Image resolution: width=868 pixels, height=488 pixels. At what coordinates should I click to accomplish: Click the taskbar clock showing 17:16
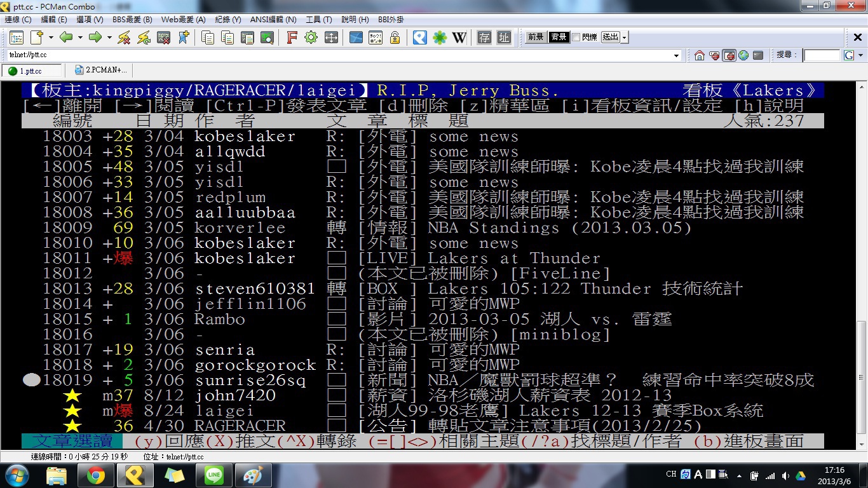pos(834,475)
